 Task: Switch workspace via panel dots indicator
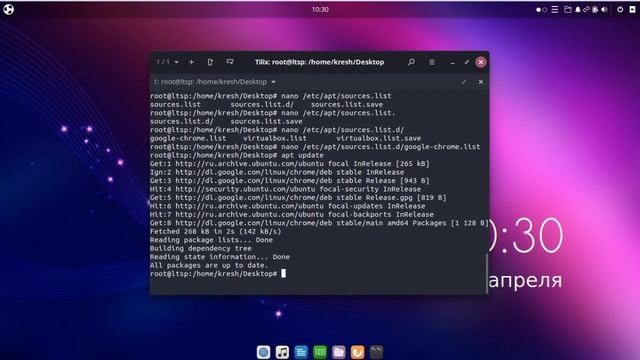(541, 9)
